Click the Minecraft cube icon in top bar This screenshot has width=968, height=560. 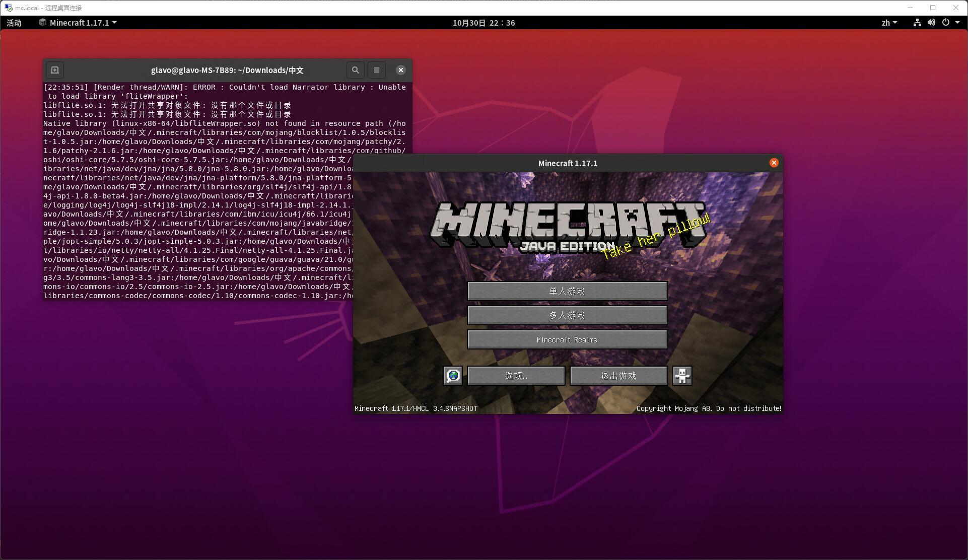click(x=43, y=22)
